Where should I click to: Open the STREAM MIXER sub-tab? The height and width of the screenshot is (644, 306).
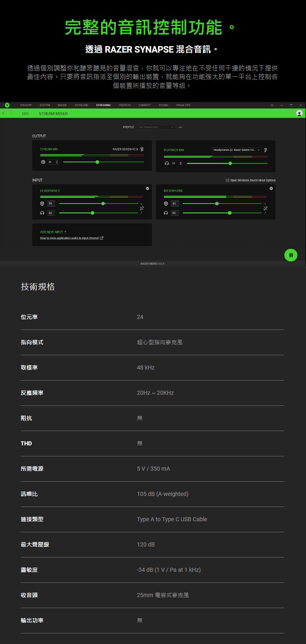pyautogui.click(x=53, y=114)
